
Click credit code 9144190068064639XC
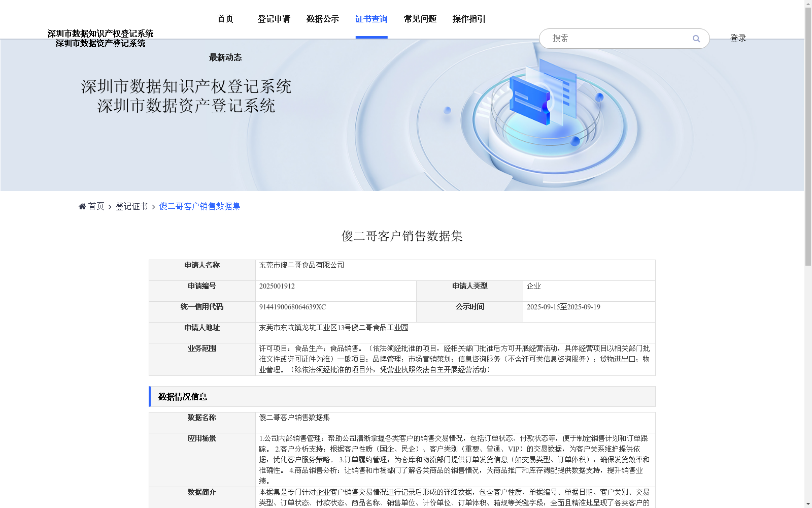click(292, 307)
